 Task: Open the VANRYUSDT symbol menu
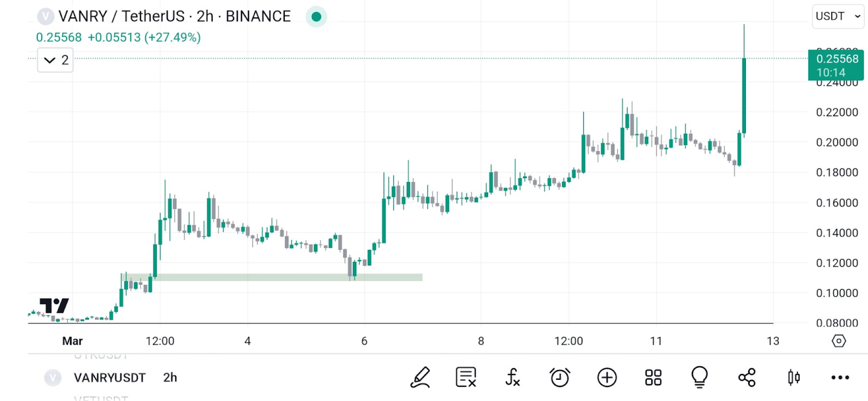pyautogui.click(x=109, y=378)
